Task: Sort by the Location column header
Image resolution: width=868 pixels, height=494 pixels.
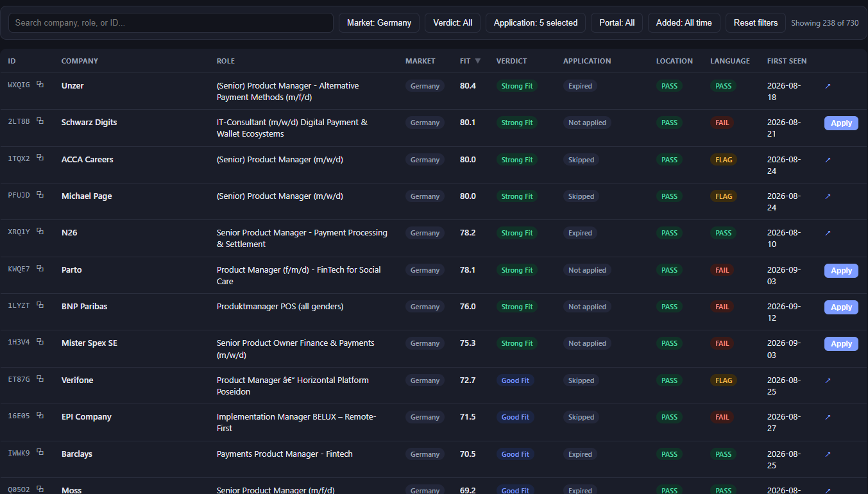Action: [x=674, y=61]
